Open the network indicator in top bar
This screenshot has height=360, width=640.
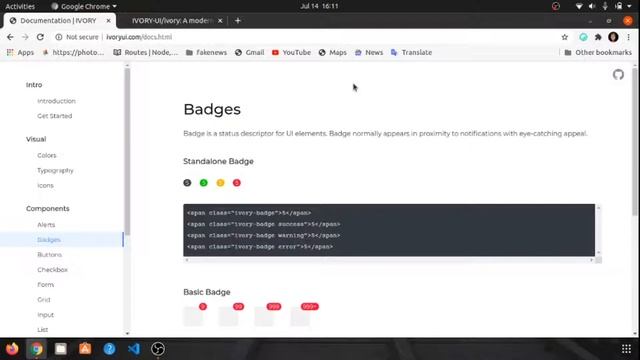[x=579, y=6]
